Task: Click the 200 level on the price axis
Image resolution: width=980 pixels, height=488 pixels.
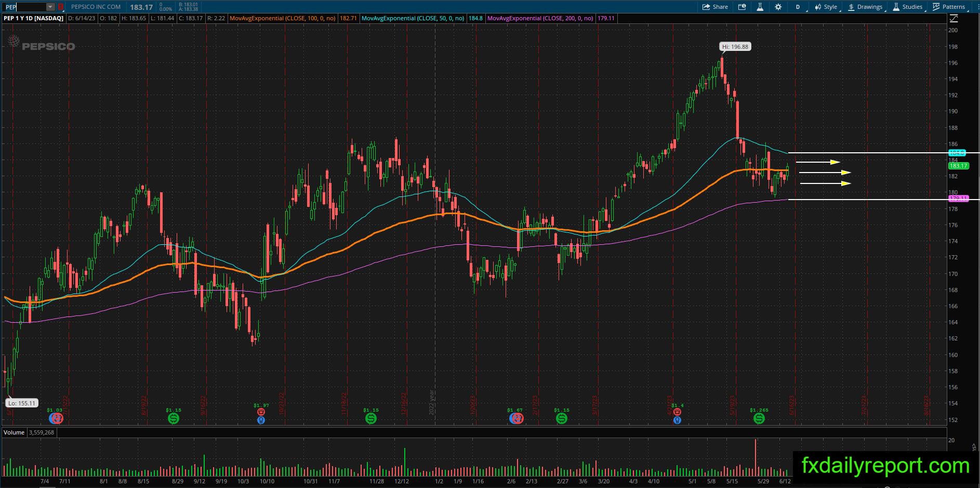Action: point(953,30)
